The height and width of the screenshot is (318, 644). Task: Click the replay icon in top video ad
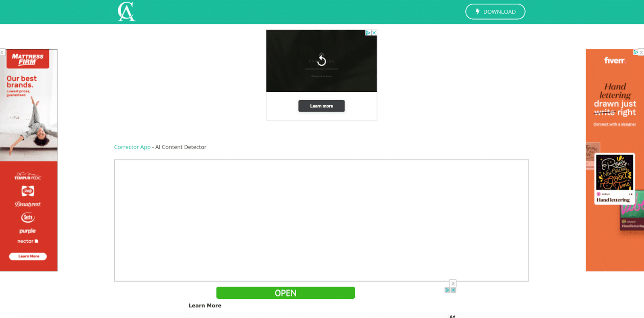pyautogui.click(x=321, y=60)
